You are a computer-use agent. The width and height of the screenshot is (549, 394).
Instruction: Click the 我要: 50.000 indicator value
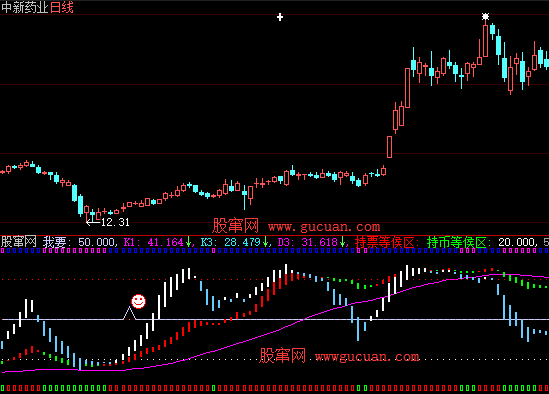[80, 242]
